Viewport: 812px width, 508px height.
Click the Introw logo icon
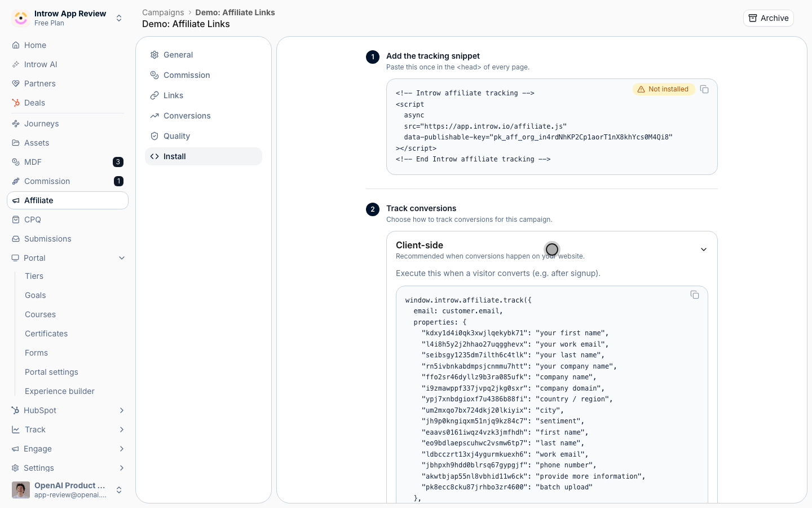click(x=21, y=18)
